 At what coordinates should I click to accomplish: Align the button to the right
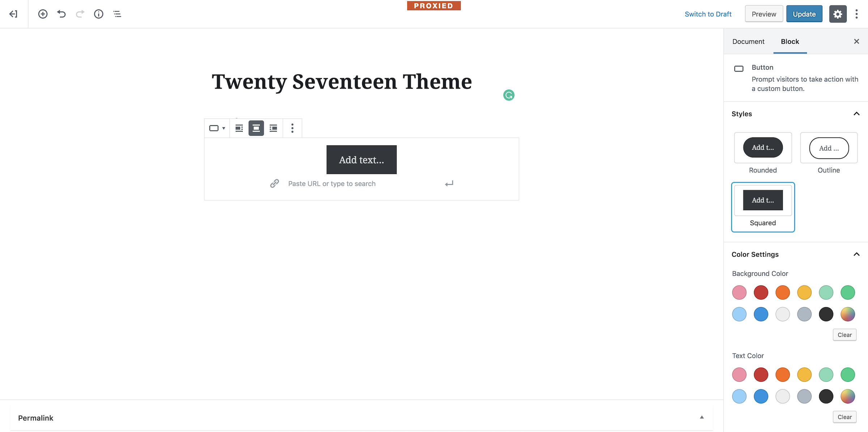(273, 128)
